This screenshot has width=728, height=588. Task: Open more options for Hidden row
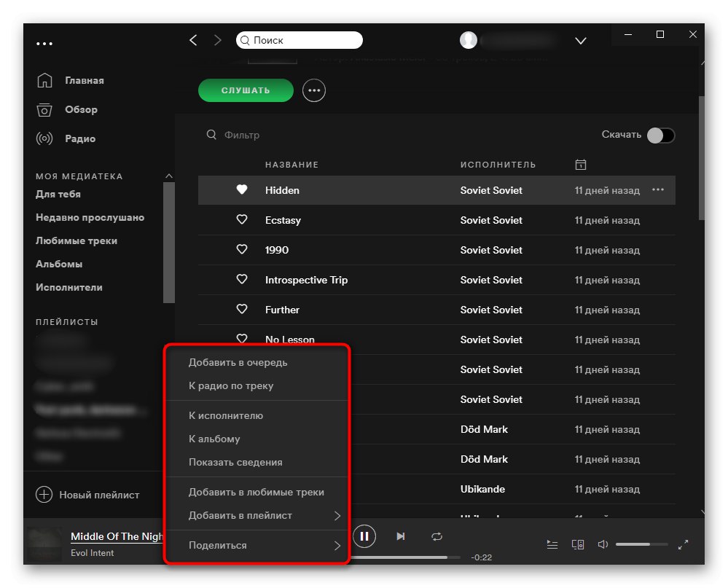(658, 190)
